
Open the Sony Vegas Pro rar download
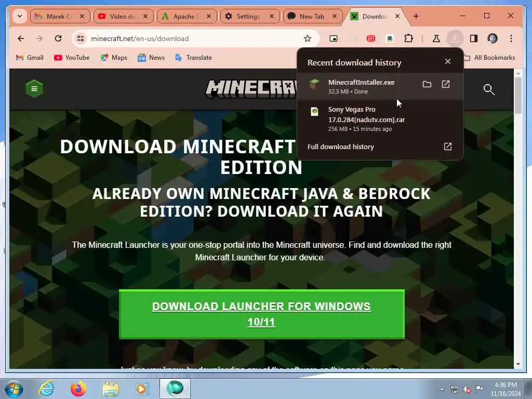[380, 119]
